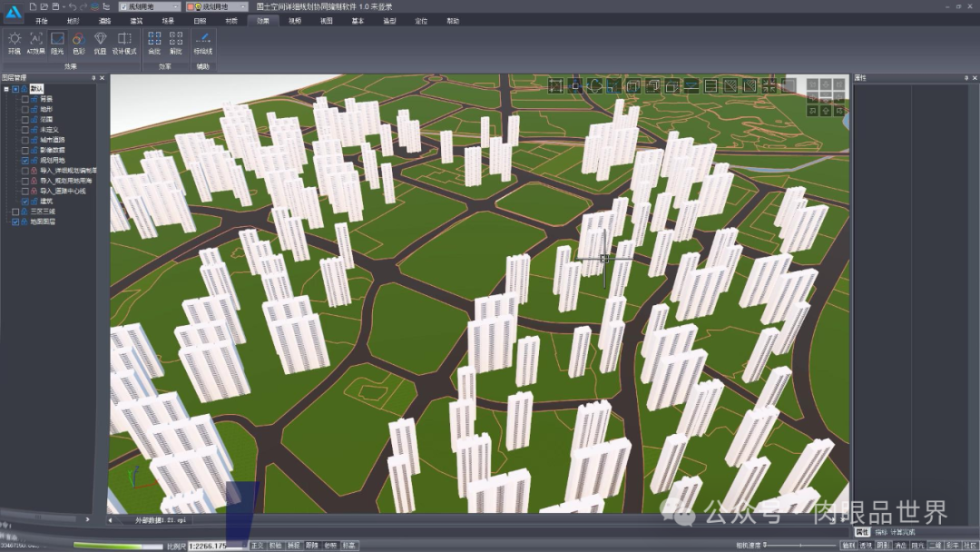Open the 属性 tab at bottom of right panel
This screenshot has width=980, height=552.
[862, 532]
